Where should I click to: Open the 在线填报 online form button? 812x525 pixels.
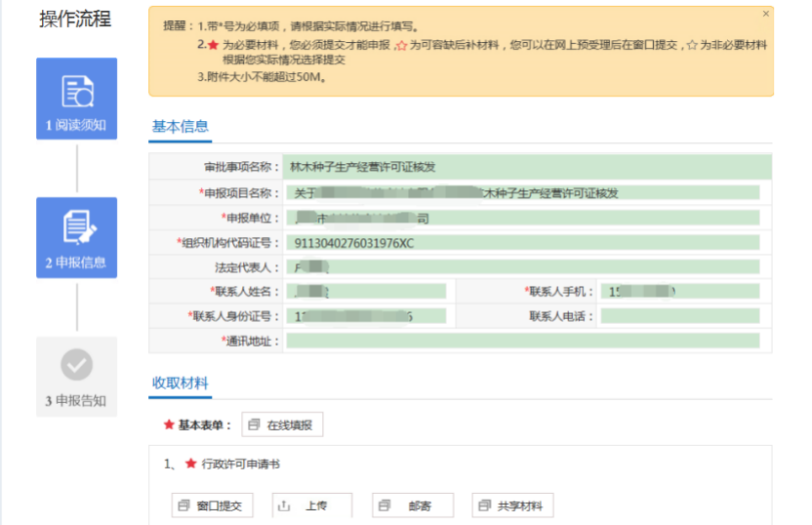(281, 425)
